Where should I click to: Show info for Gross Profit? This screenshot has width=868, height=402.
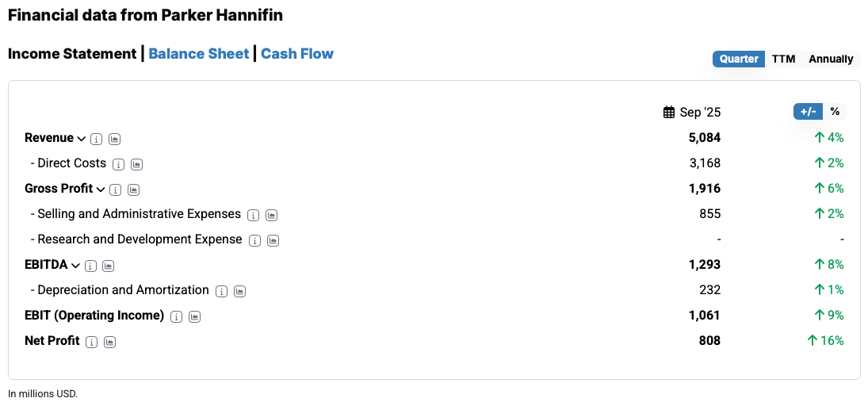tap(116, 190)
